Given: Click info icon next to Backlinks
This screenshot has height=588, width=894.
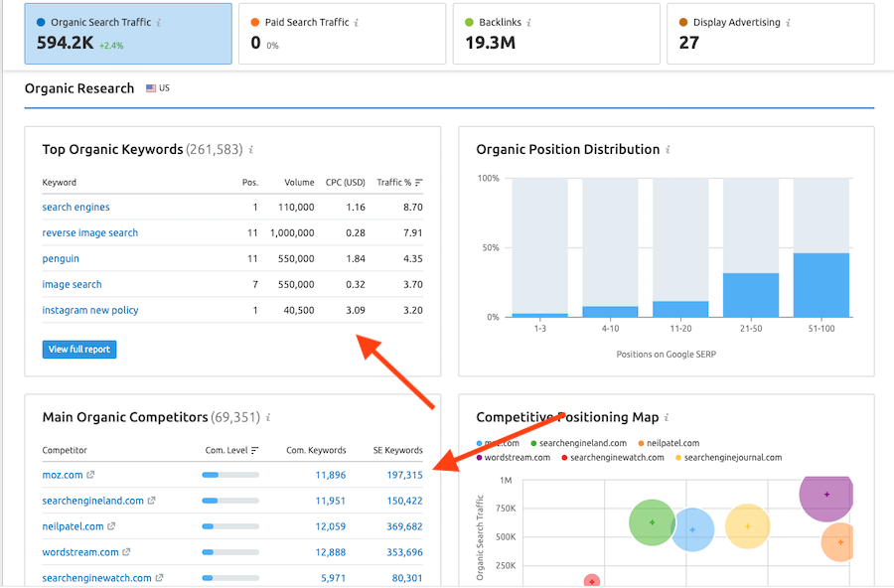Looking at the screenshot, I should [x=526, y=22].
